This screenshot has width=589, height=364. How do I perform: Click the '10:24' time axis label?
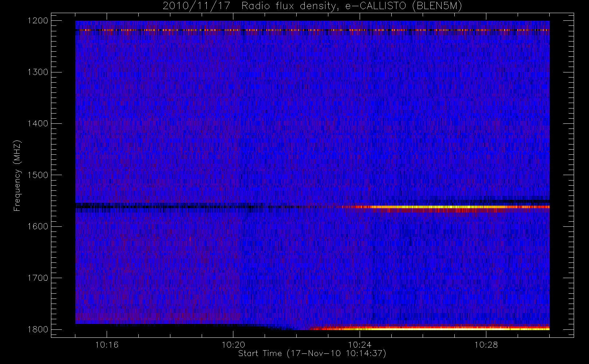pyautogui.click(x=360, y=345)
